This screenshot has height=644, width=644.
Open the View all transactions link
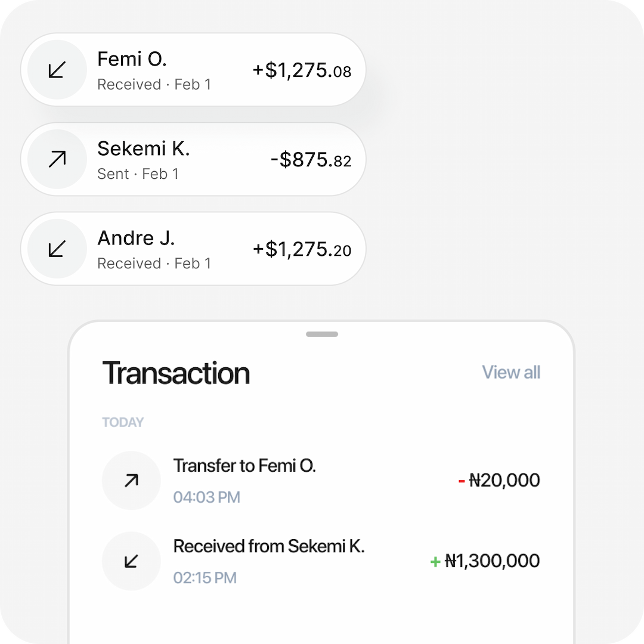pyautogui.click(x=511, y=373)
